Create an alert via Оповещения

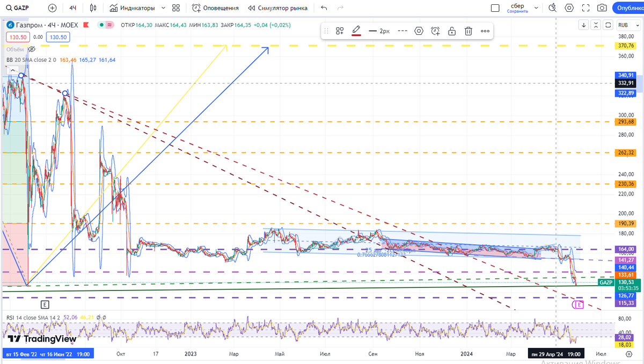(x=215, y=8)
